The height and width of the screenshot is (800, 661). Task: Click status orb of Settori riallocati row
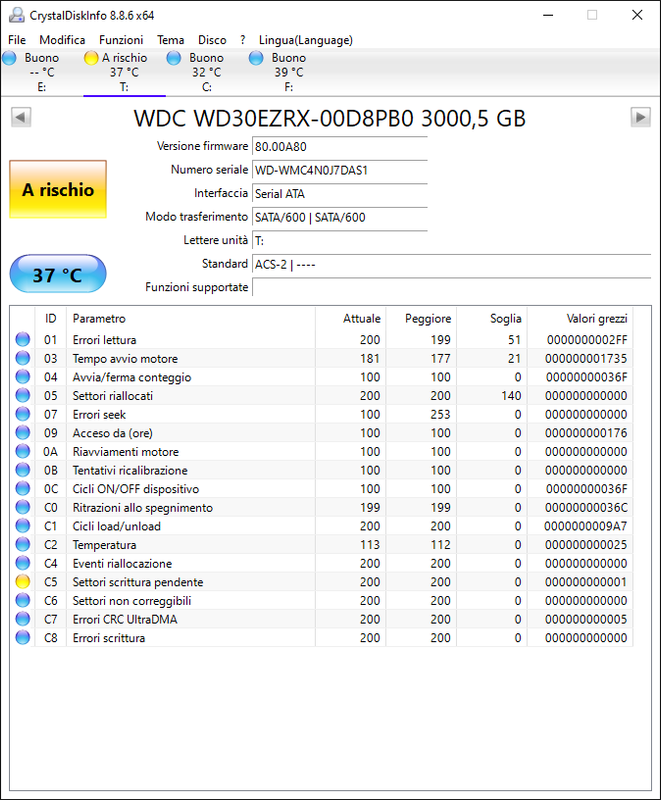(22, 395)
